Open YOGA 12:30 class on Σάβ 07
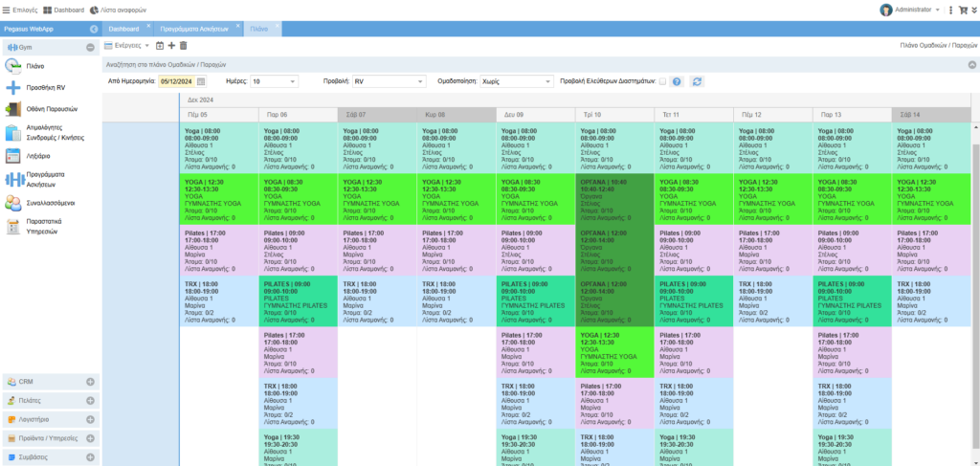This screenshot has height=466, width=980. pos(377,199)
